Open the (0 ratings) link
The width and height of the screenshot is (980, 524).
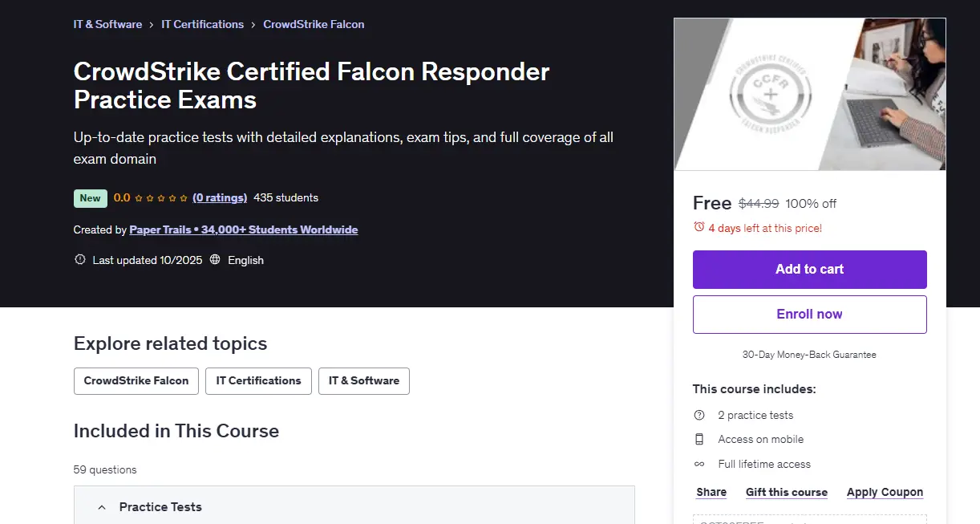pos(220,197)
